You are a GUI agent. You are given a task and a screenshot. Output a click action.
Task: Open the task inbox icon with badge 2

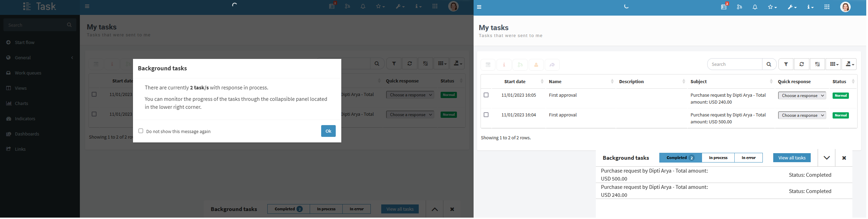724,7
